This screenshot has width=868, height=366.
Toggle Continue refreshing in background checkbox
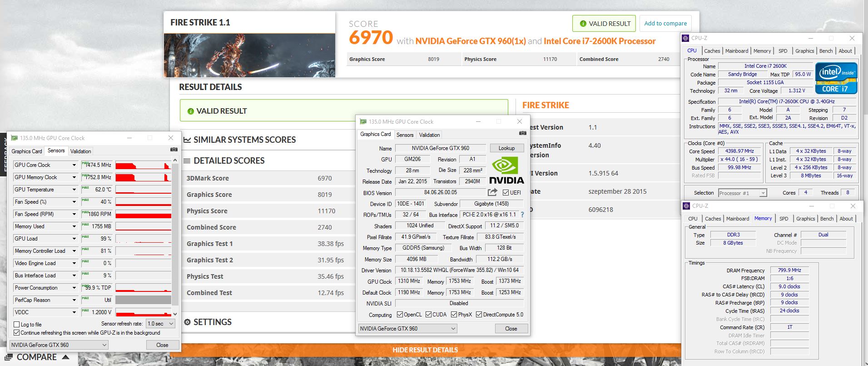pos(17,333)
